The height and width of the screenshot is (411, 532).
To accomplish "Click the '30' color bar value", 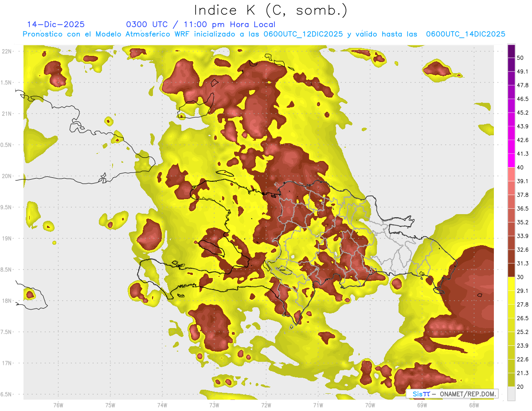I will pos(521,277).
